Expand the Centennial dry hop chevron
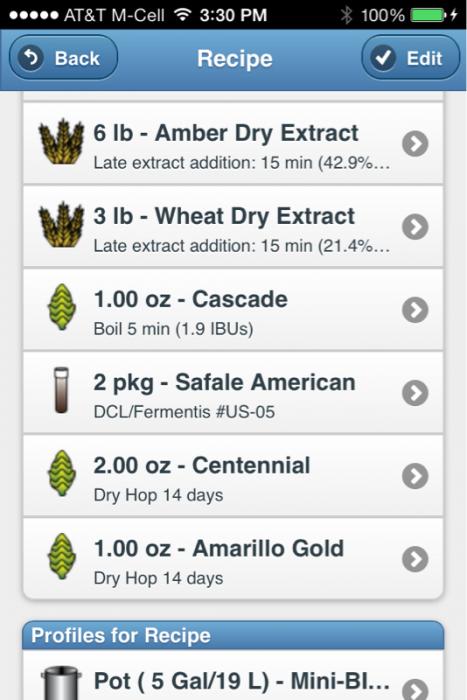The image size is (467, 700). [x=415, y=476]
